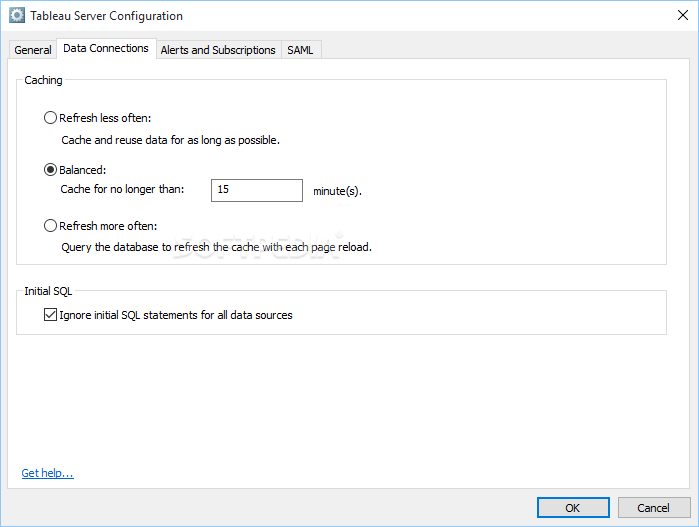Click the 'Initial SQL' group label
The image size is (699, 527).
[x=48, y=291]
